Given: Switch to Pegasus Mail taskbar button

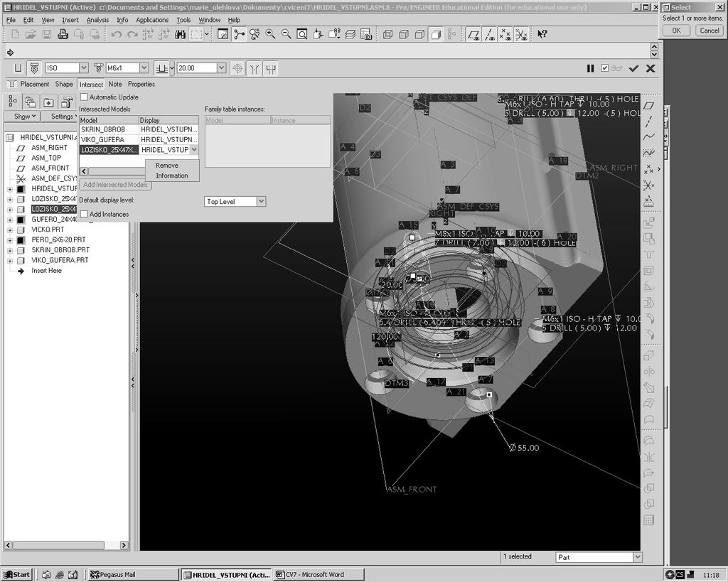Looking at the screenshot, I should 133,575.
